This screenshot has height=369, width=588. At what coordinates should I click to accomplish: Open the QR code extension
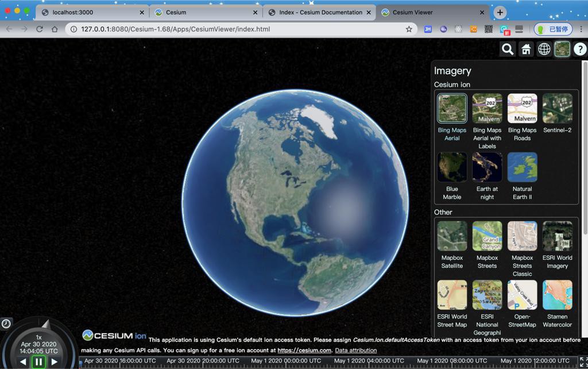pos(489,29)
